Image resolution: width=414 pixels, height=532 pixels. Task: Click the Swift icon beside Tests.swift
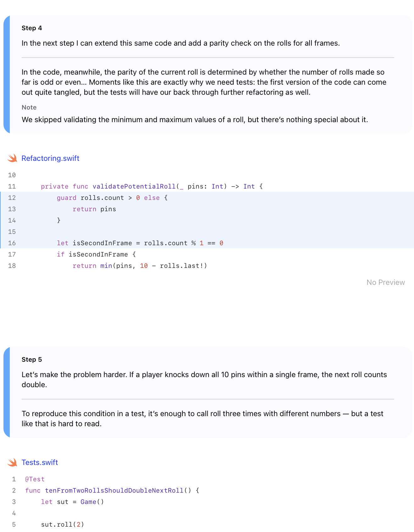[13, 462]
